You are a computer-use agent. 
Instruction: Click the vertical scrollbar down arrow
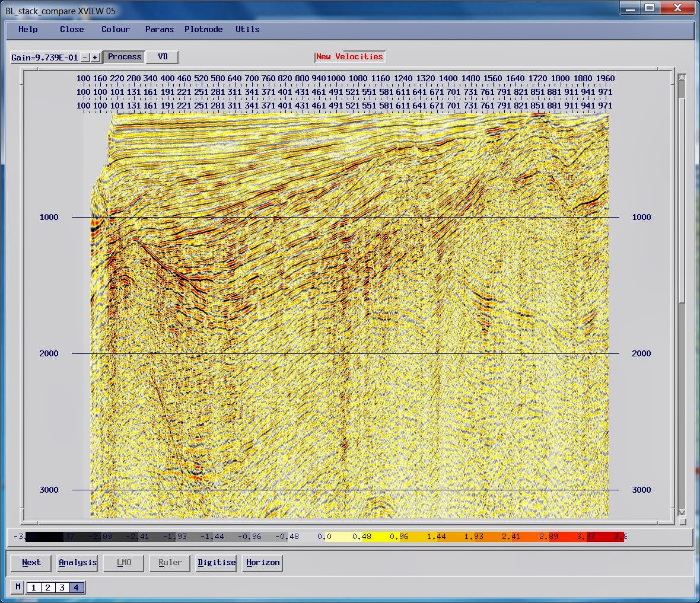682,512
